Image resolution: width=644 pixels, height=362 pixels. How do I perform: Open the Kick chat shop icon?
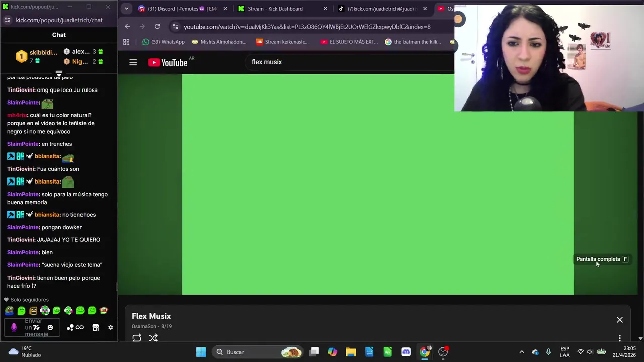(96, 328)
